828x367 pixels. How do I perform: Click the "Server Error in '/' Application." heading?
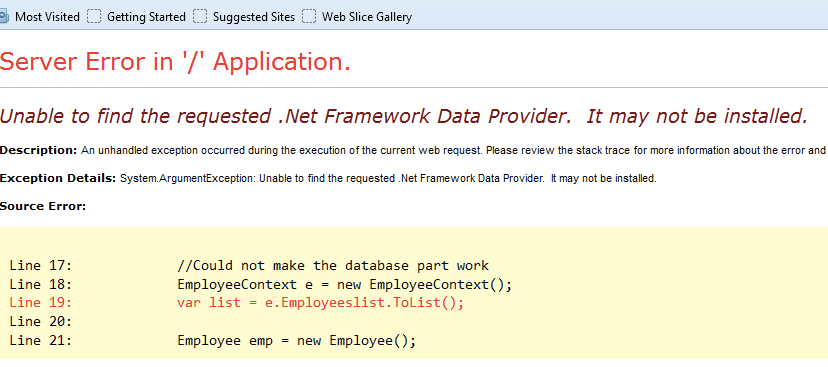click(x=175, y=62)
